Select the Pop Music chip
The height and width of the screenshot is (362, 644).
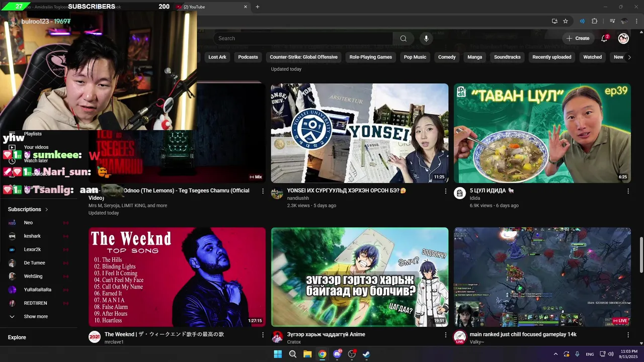[415, 57]
